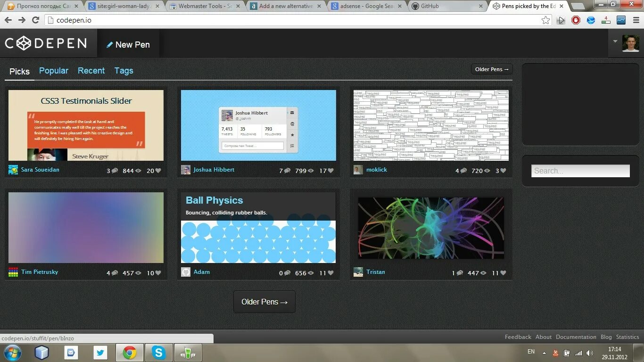Image resolution: width=644 pixels, height=362 pixels.
Task: Click moklick's avatar icon
Action: click(358, 170)
